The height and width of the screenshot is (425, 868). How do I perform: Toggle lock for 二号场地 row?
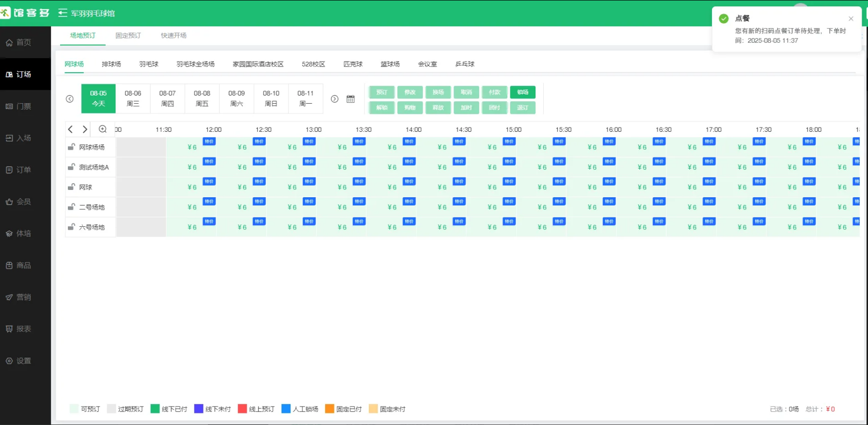[x=71, y=207]
